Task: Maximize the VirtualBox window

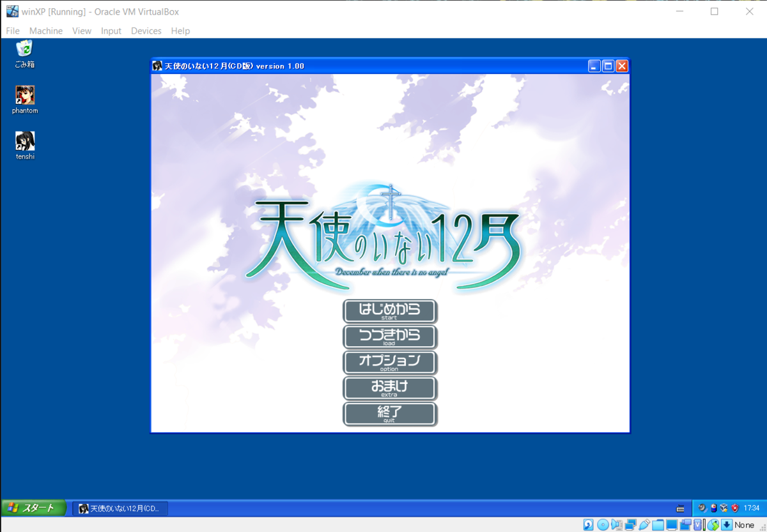Action: pos(715,11)
